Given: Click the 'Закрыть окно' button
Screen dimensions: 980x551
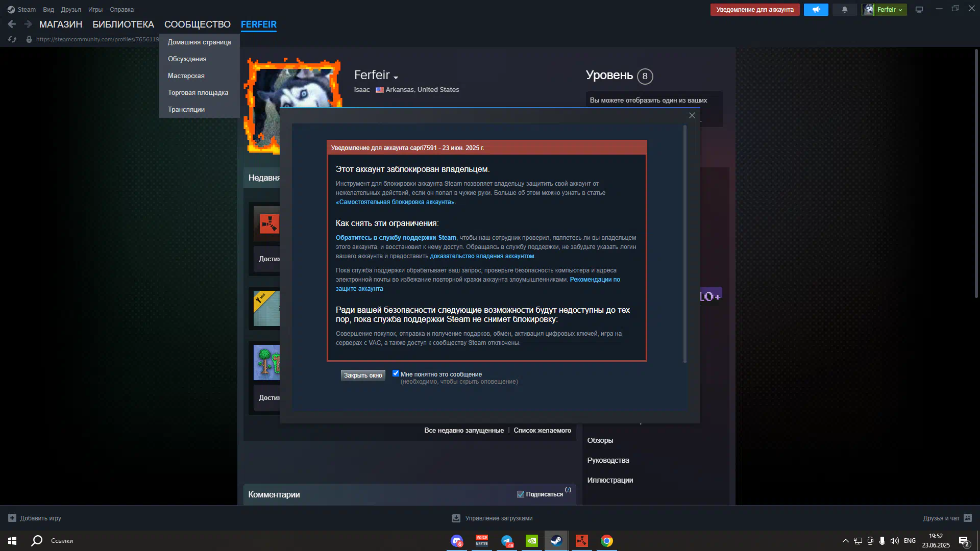Looking at the screenshot, I should pyautogui.click(x=363, y=375).
